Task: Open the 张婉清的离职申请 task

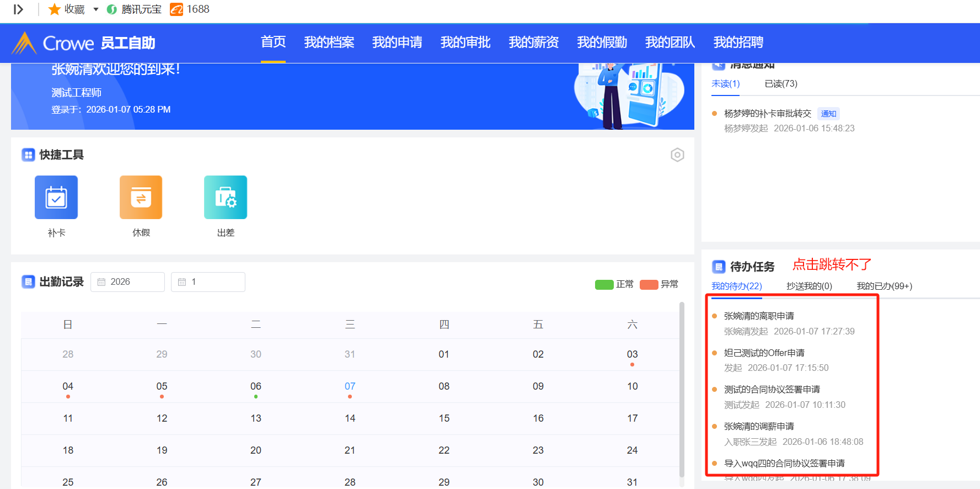Action: click(759, 316)
